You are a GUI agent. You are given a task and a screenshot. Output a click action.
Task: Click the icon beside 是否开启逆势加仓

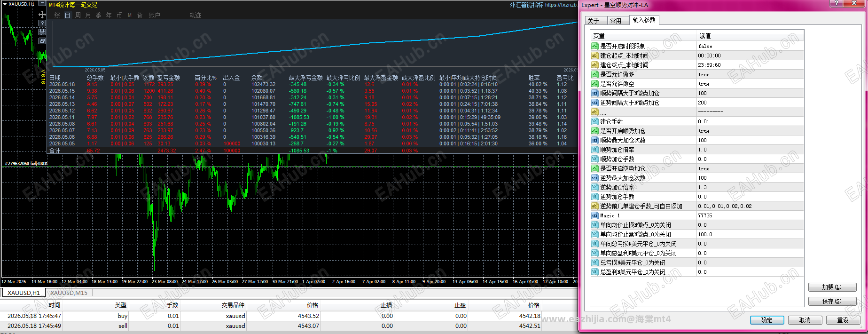[x=595, y=168]
